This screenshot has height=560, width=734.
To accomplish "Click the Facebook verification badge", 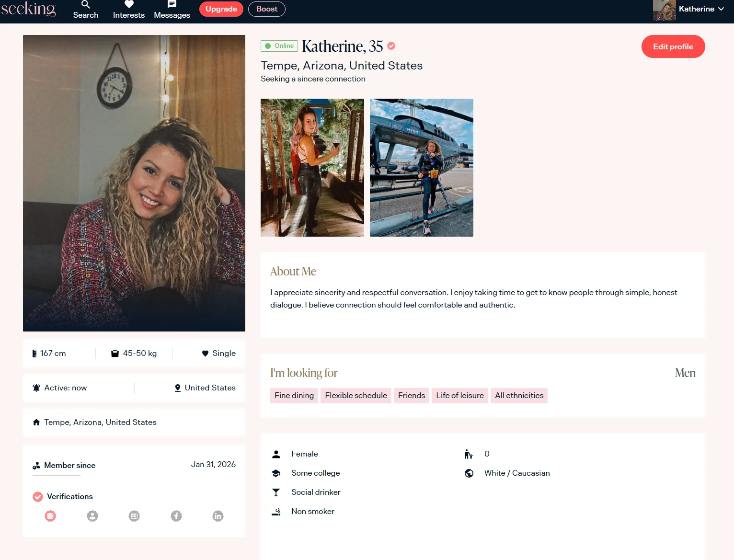I will click(176, 516).
